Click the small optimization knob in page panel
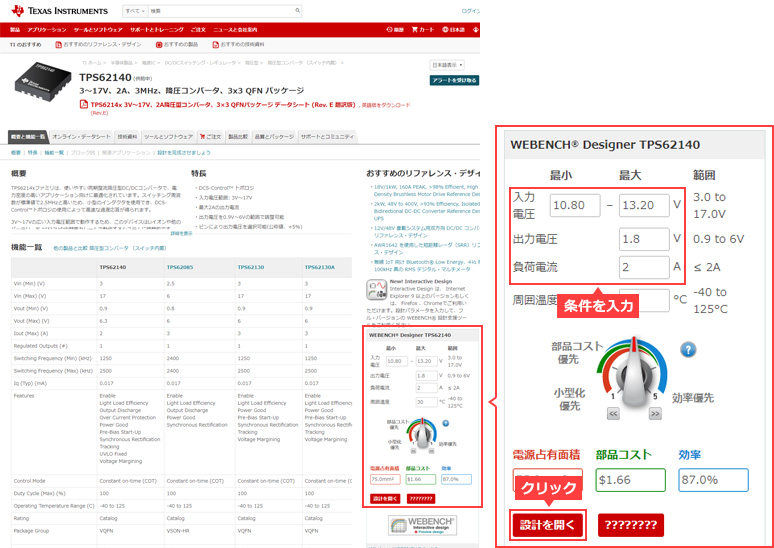Screen dimensions: 774x548 [x=422, y=432]
